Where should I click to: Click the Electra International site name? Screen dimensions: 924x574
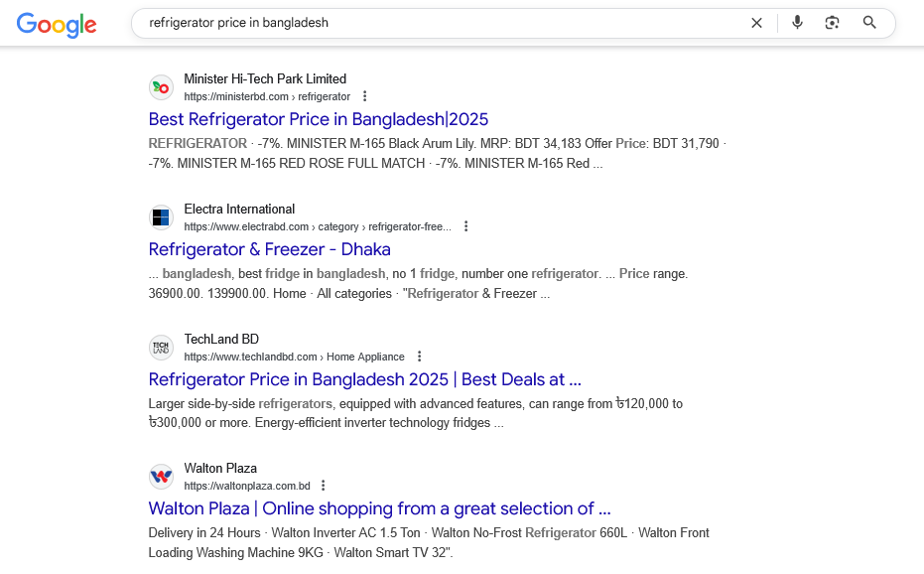click(x=239, y=209)
